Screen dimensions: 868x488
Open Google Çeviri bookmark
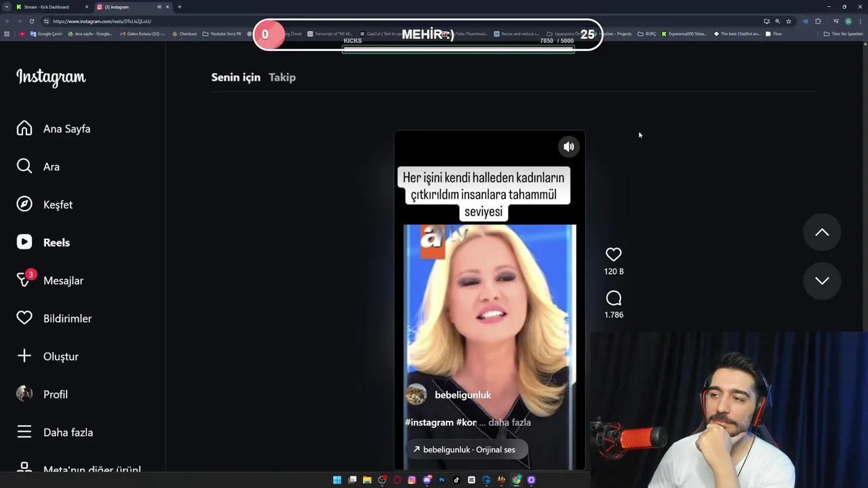[x=46, y=34]
